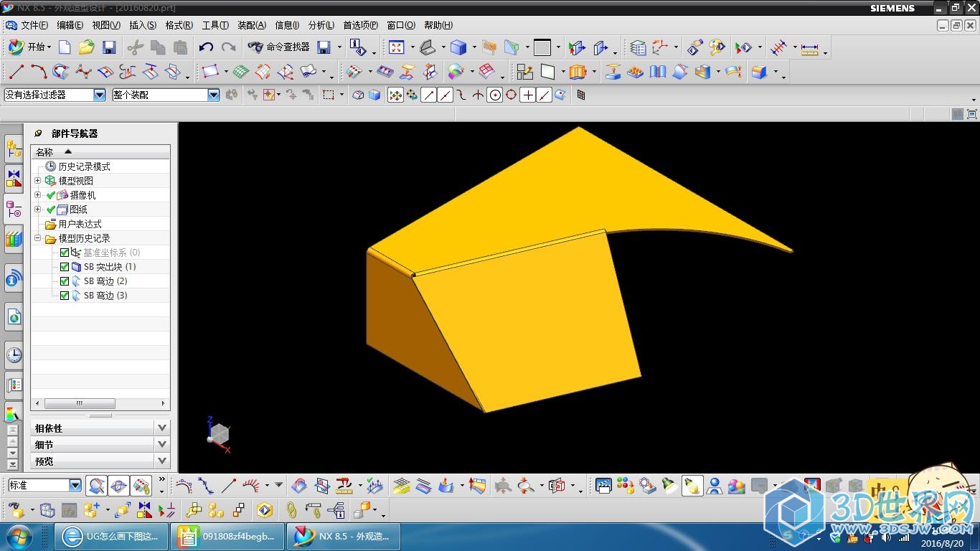Click the Fit view icon
The image size is (980, 551).
397,47
